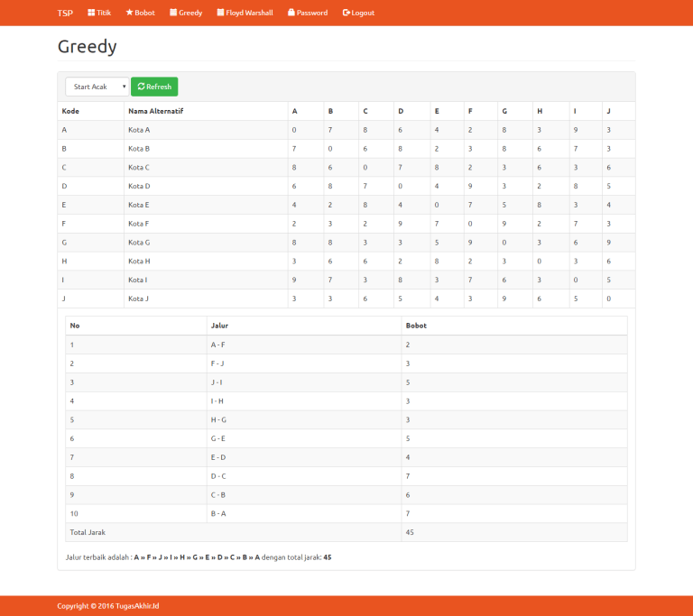Viewport: 693px width, 616px height.
Task: Open the Start Acak dropdown
Action: tap(97, 87)
